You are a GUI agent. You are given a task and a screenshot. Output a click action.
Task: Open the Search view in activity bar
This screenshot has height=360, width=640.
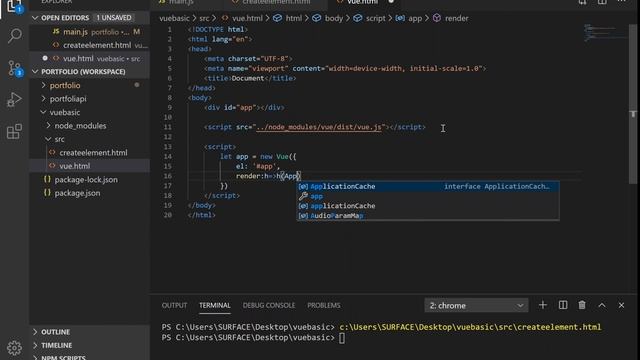click(x=15, y=36)
